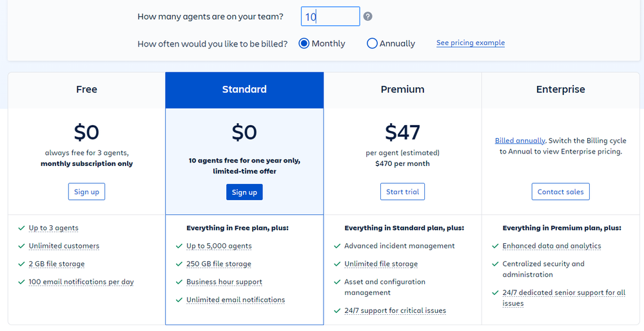
Task: Click the Business hour support feature
Action: (224, 282)
